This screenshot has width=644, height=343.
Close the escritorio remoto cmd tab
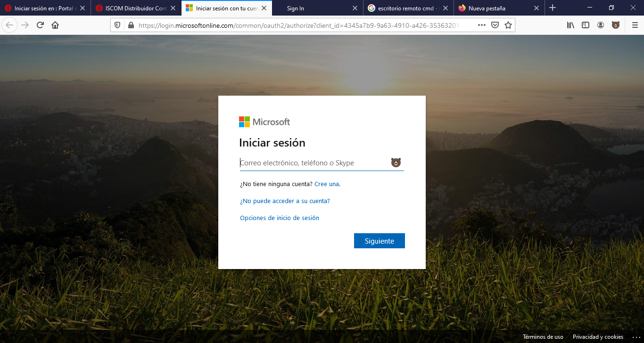(446, 8)
